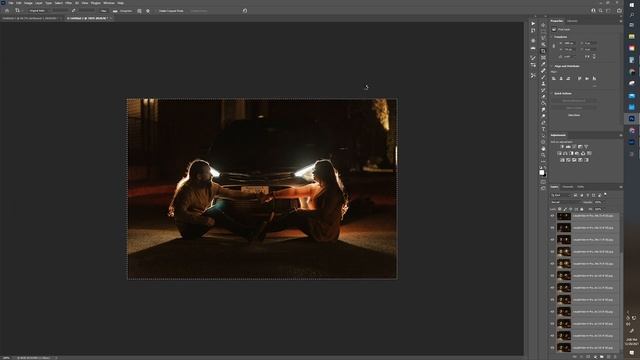Toggle visibility of the second layer

pos(552,227)
